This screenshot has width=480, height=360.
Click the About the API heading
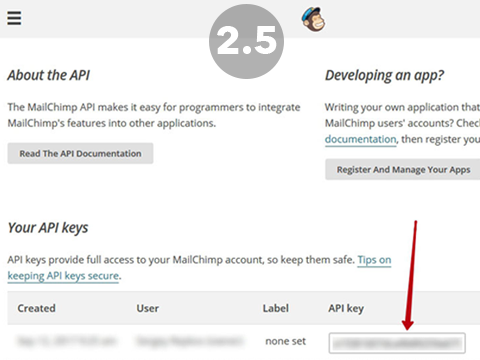(x=49, y=75)
